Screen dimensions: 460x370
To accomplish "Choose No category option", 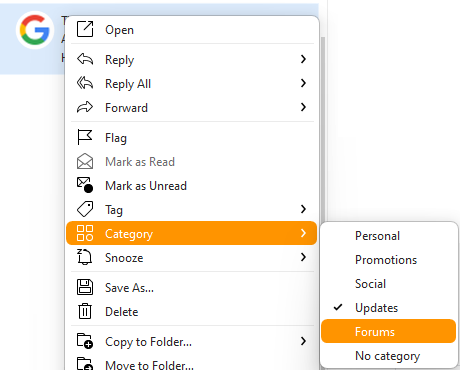I will pyautogui.click(x=389, y=356).
